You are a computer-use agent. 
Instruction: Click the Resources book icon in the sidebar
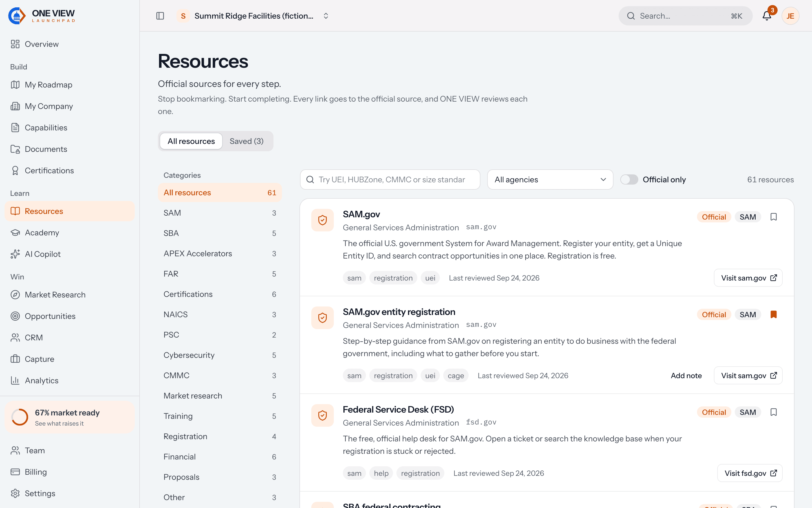point(15,211)
